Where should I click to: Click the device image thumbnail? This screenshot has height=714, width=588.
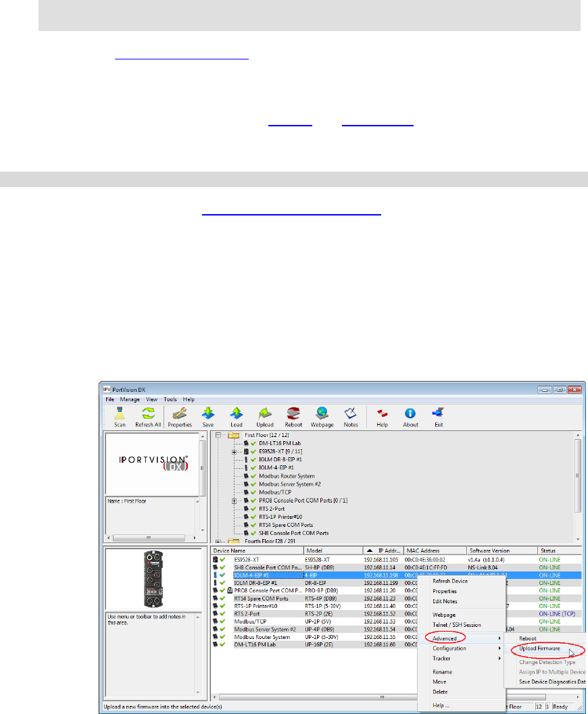pyautogui.click(x=153, y=579)
